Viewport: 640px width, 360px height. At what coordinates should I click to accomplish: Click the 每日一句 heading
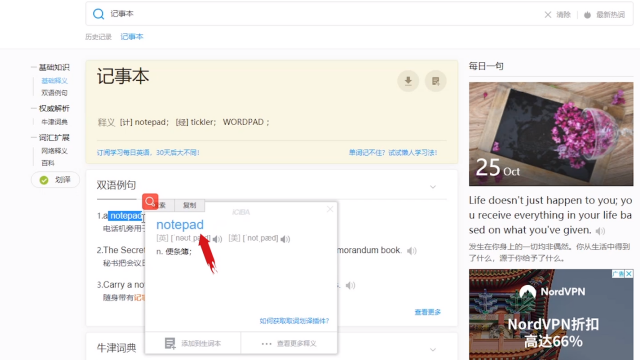tap(486, 66)
